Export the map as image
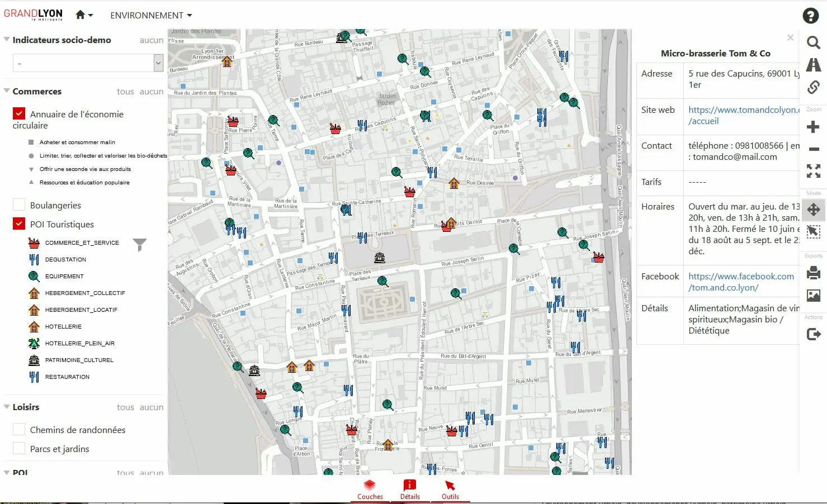827x504 pixels. [813, 295]
